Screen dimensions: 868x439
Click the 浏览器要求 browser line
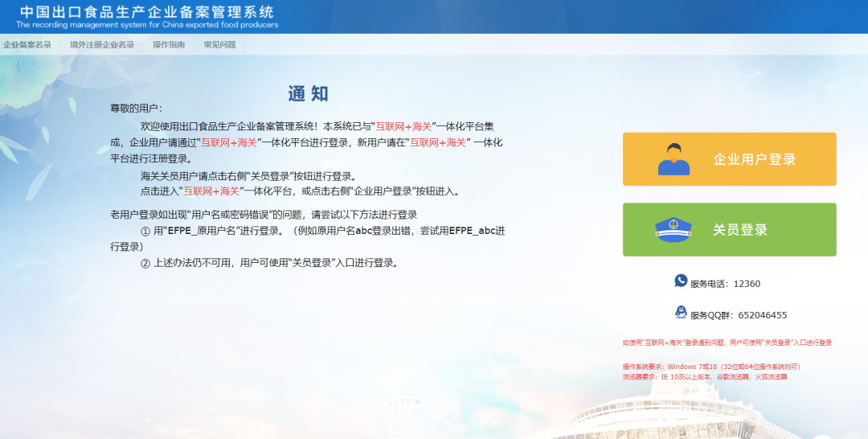(705, 376)
